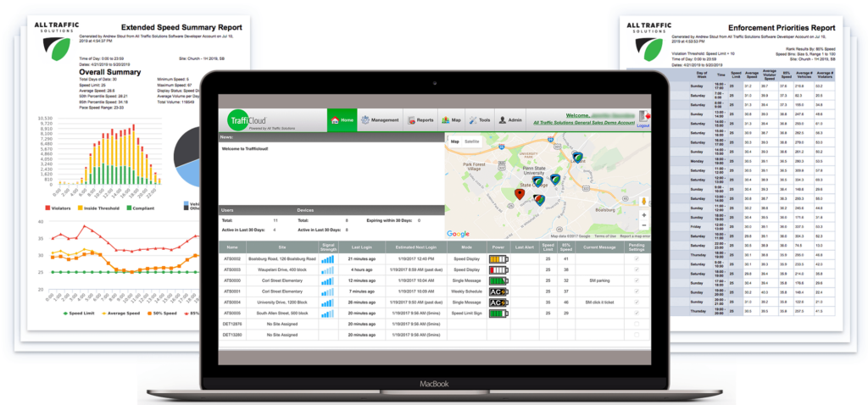Viewport: 868px width, 405px height.
Task: Toggle Pending Settings checkbox for ATS0003
Action: pos(637,269)
